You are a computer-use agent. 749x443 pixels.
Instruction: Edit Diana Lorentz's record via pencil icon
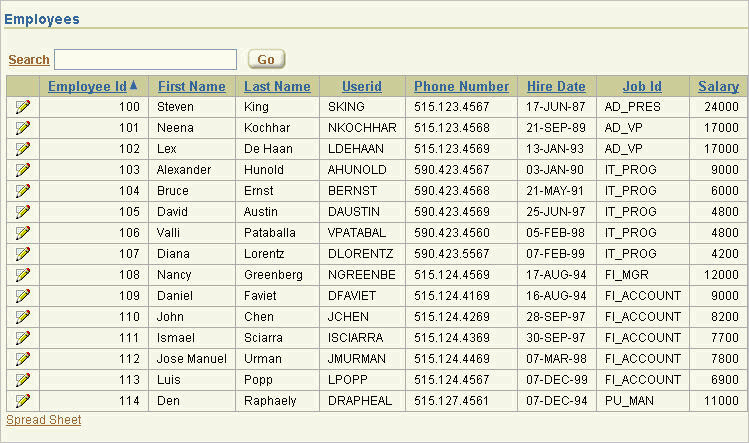(22, 254)
